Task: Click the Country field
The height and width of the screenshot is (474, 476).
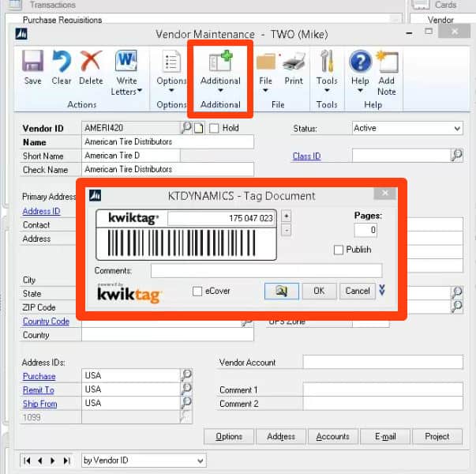Action: coord(167,334)
